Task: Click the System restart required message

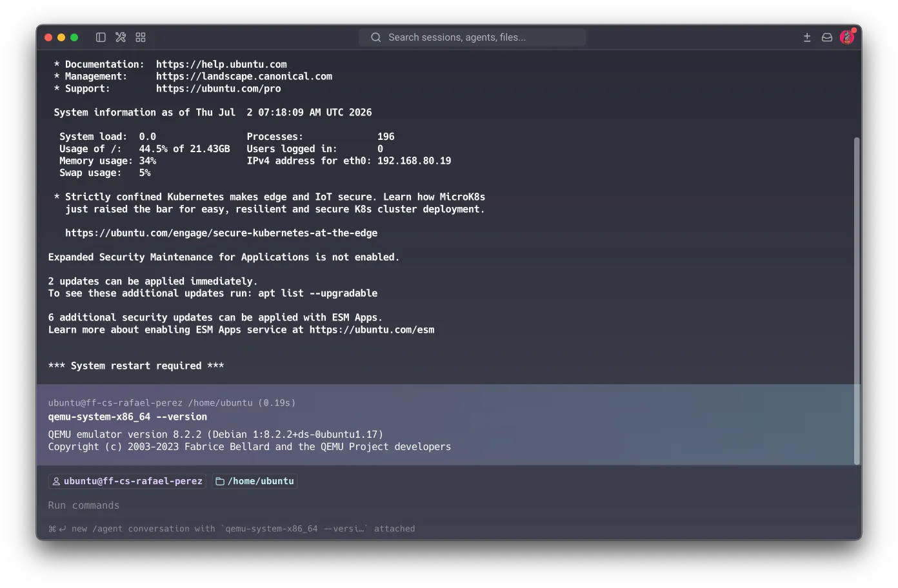Action: (136, 366)
